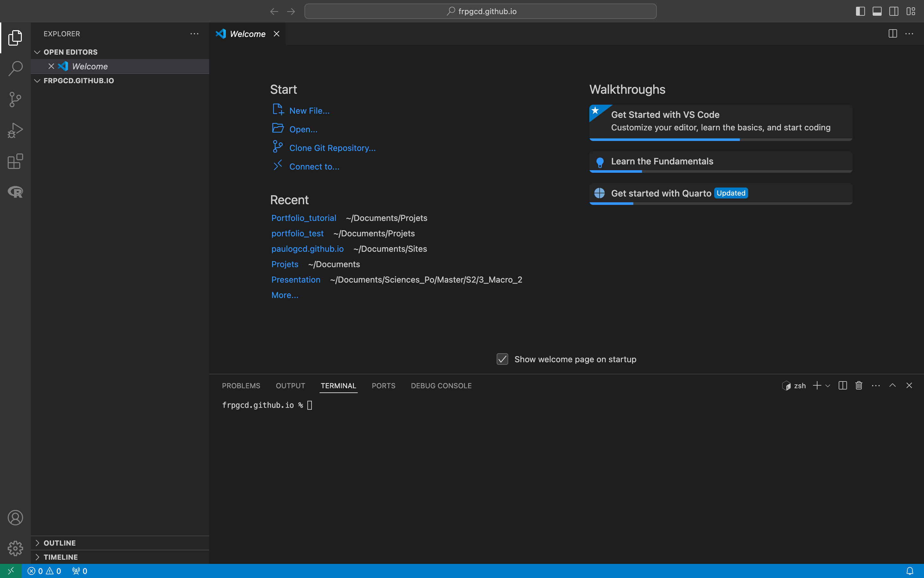
Task: Click the New File... link
Action: tap(309, 111)
